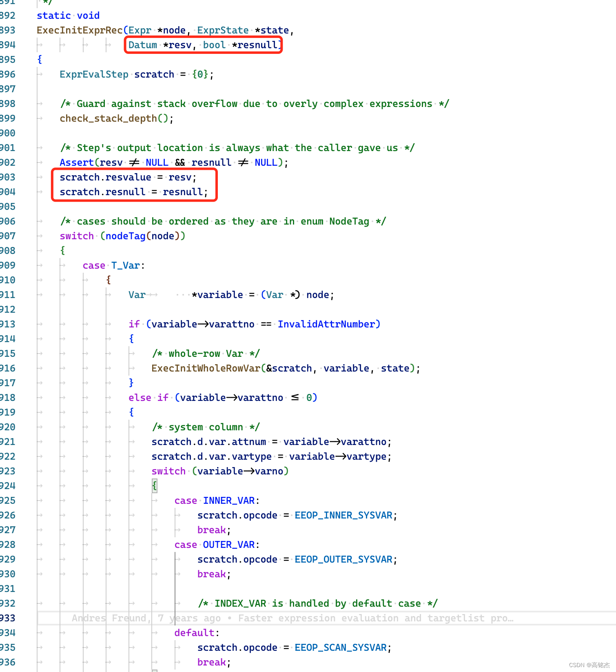Click the 'break;' on line 927
This screenshot has width=616, height=672.
tap(214, 530)
